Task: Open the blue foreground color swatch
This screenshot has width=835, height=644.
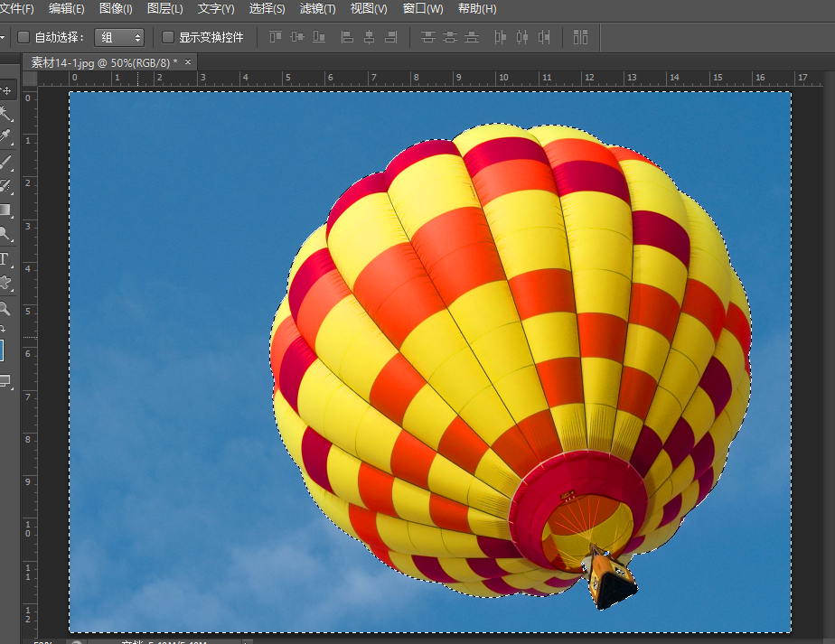Action: 2,350
